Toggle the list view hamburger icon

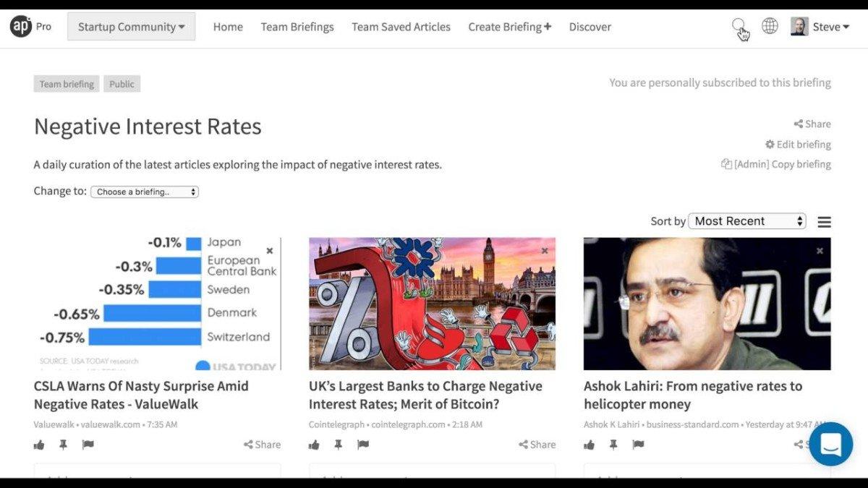(824, 222)
